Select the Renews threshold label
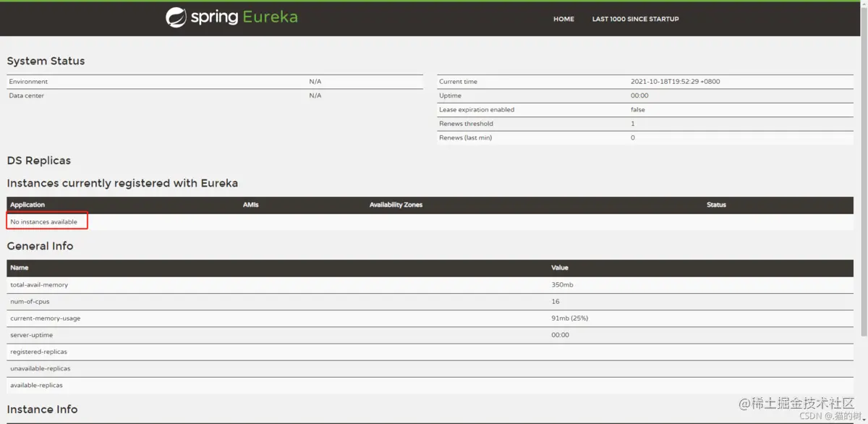 point(466,124)
